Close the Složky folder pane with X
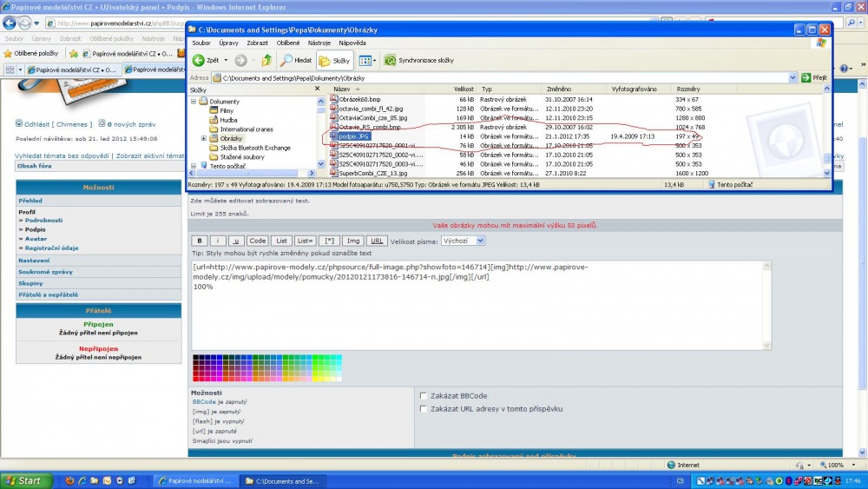This screenshot has width=868, height=489. click(317, 89)
